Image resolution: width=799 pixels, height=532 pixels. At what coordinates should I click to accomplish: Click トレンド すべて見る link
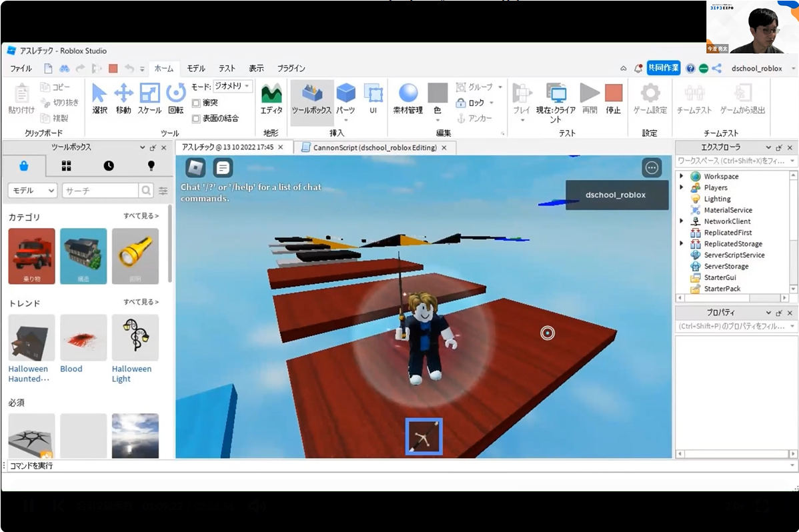point(141,302)
